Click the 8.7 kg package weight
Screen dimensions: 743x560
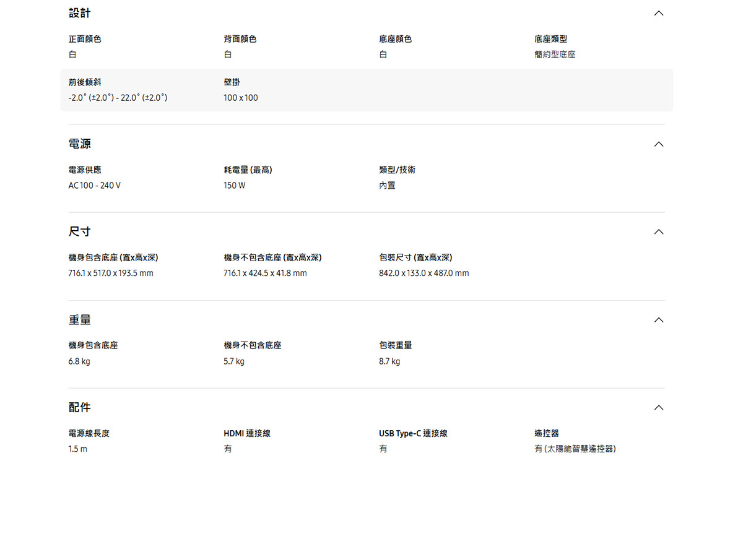[x=389, y=361]
